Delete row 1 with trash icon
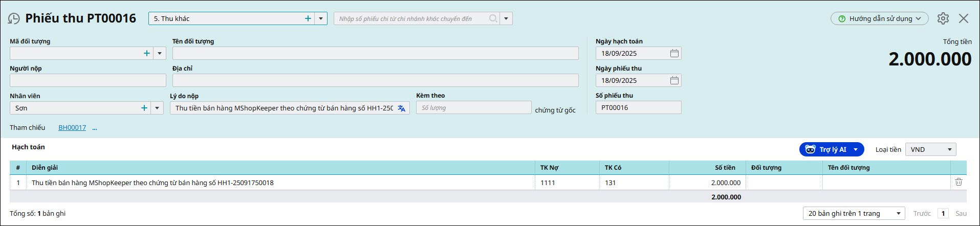This screenshot has width=980, height=226. pos(959,182)
